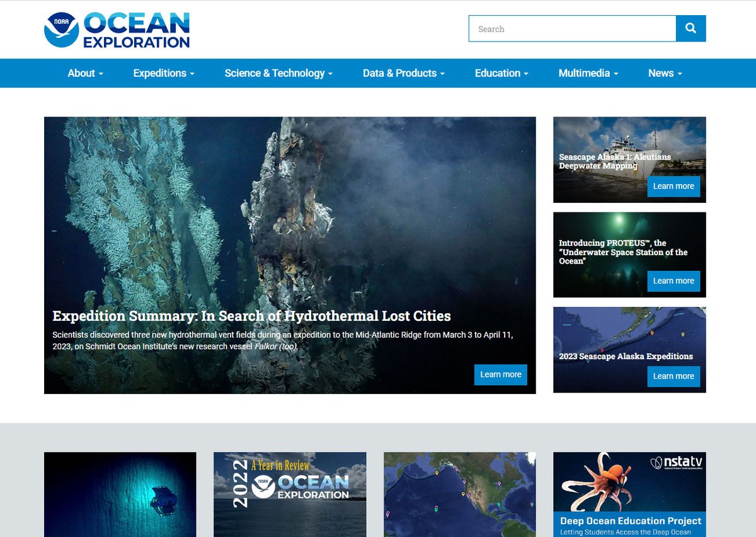Open the 2023 Seascape Alaska Expeditions title

pos(626,356)
